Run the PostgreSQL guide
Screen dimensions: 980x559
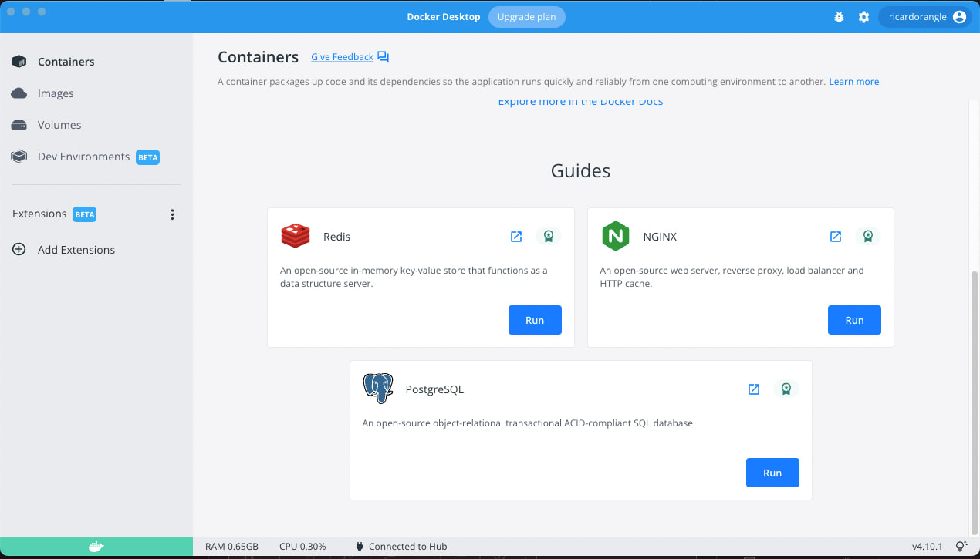772,473
